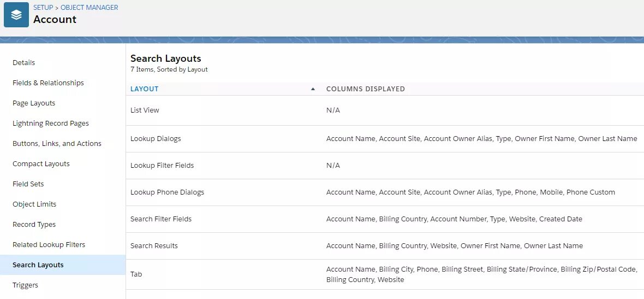644x299 pixels.
Task: Click the Tab layout row
Action: pyautogui.click(x=385, y=274)
